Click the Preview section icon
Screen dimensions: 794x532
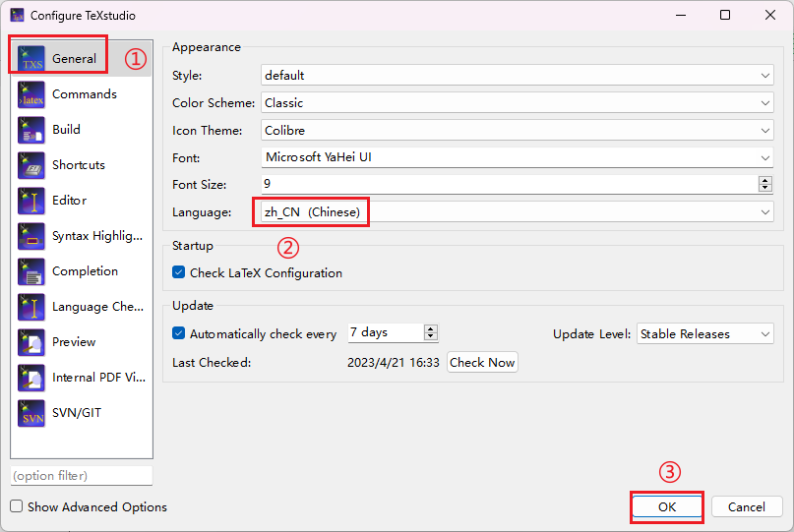[31, 342]
